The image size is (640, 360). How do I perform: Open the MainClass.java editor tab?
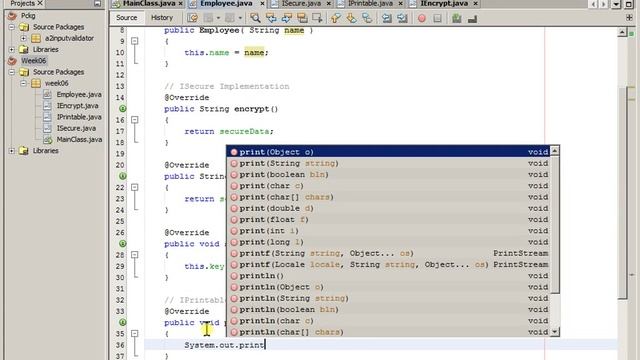(149, 3)
